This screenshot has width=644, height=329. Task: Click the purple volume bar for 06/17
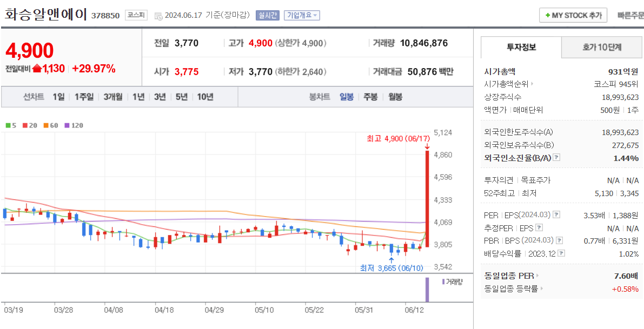(x=427, y=290)
